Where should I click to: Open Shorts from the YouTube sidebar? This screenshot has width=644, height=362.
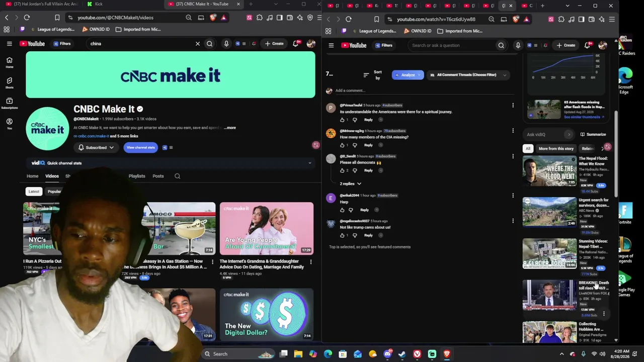click(9, 83)
